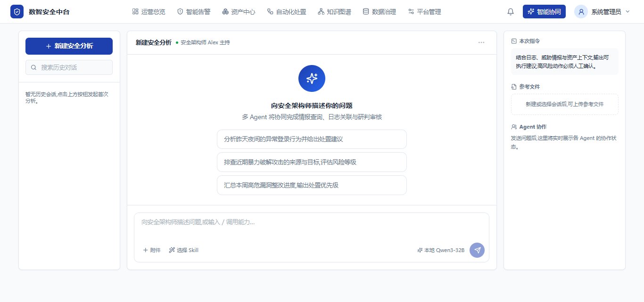The image size is (644, 302).
Task: Click the 数智安全中台 shield logo icon
Action: point(17,12)
